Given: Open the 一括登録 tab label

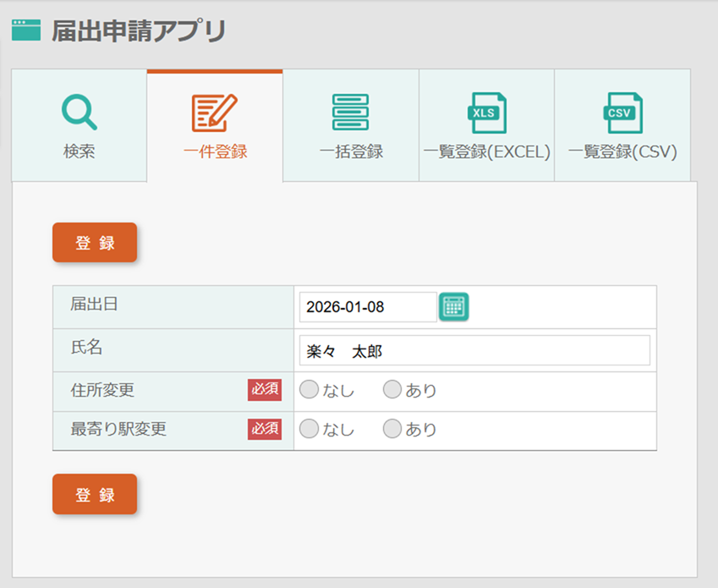Looking at the screenshot, I should click(351, 152).
